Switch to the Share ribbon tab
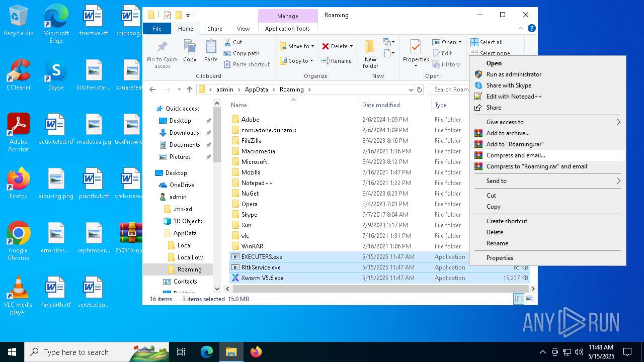Image resolution: width=644 pixels, height=362 pixels. (x=215, y=29)
